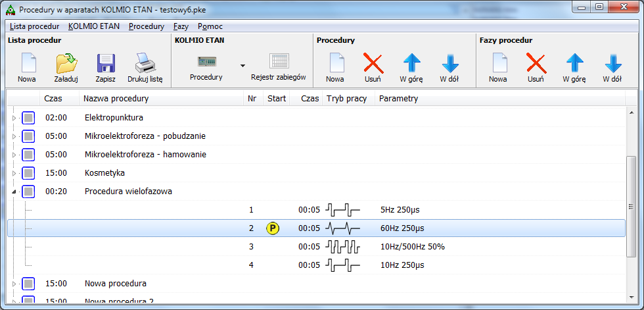The image size is (644, 310).
Task: Expand the Nowa procedura row
Action: click(x=14, y=284)
